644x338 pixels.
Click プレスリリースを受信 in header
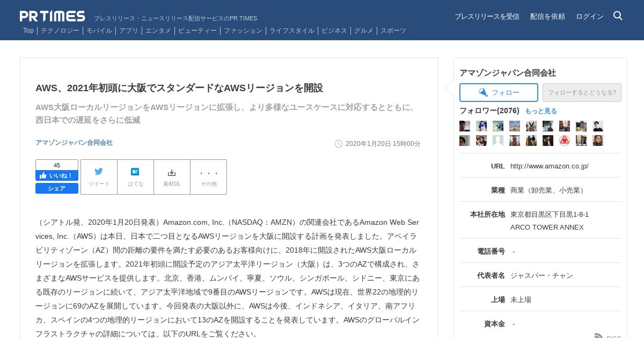487,17
